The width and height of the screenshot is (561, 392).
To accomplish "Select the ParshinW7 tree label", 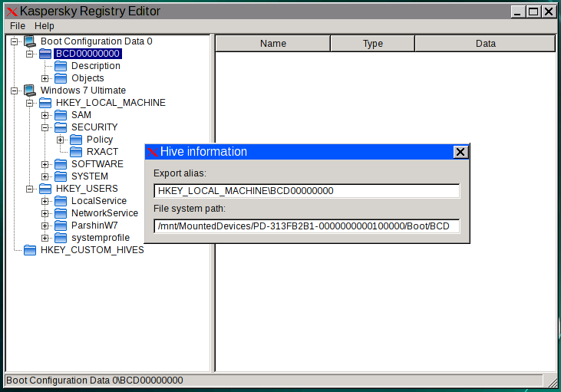I will pyautogui.click(x=94, y=226).
